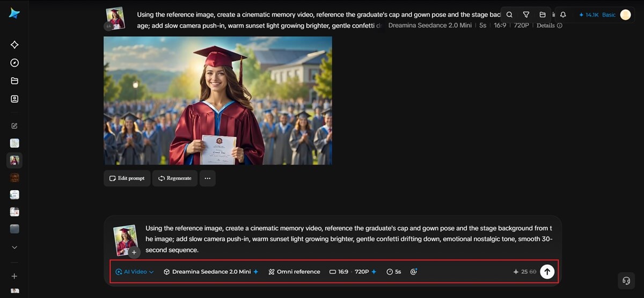644x298 pixels.
Task: Select the light green session thumbnail in sidebar
Action: coord(14,143)
